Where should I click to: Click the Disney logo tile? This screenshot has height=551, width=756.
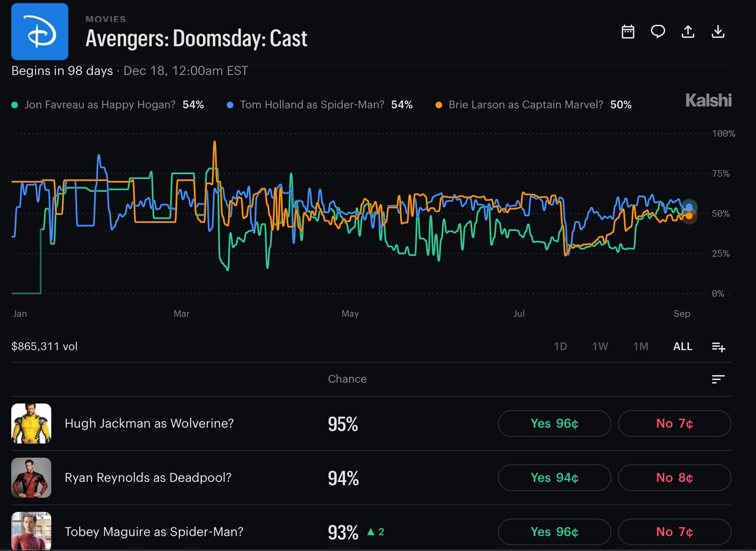tap(40, 31)
